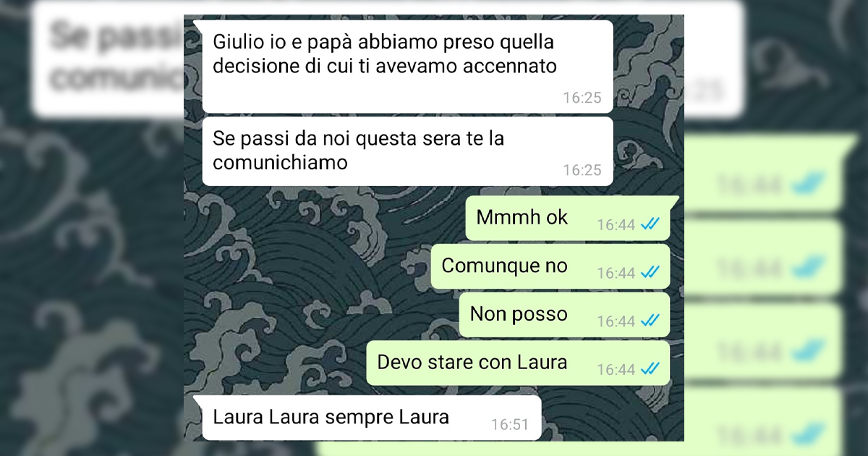Click the 16:44 time next to 'Comunque no'
This screenshot has width=868, height=456.
(x=616, y=273)
